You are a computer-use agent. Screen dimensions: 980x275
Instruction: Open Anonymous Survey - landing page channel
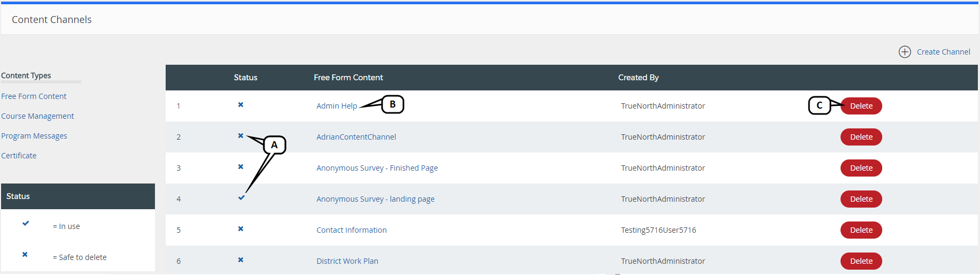pos(375,199)
